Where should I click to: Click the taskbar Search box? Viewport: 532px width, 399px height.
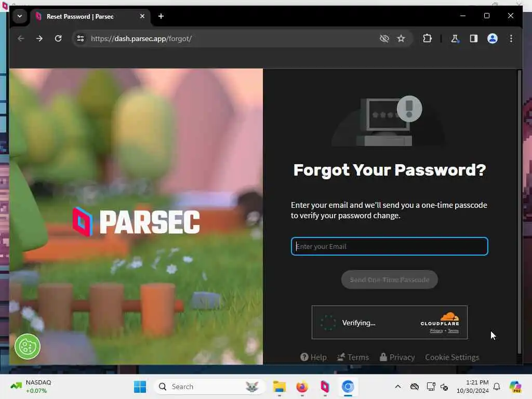coord(209,387)
